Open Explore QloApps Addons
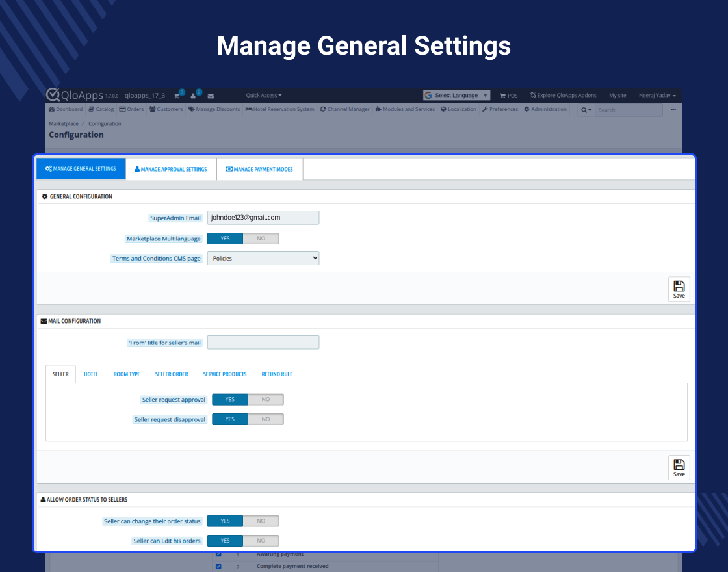The image size is (728, 572). click(563, 95)
